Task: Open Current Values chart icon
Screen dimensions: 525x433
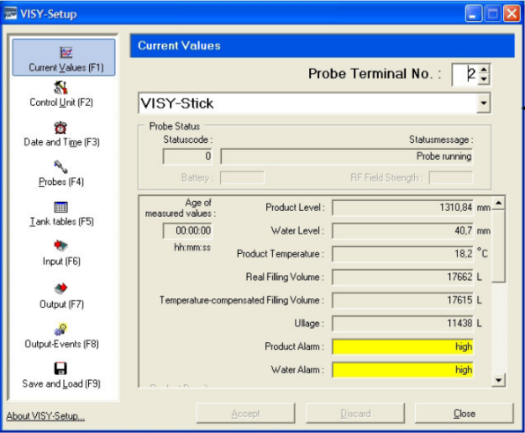Action: (x=66, y=53)
